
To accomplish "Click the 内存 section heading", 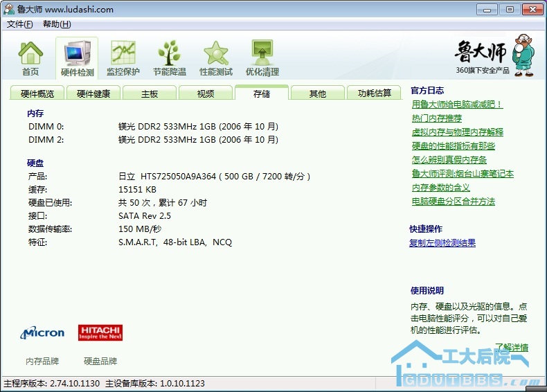I will coord(35,113).
